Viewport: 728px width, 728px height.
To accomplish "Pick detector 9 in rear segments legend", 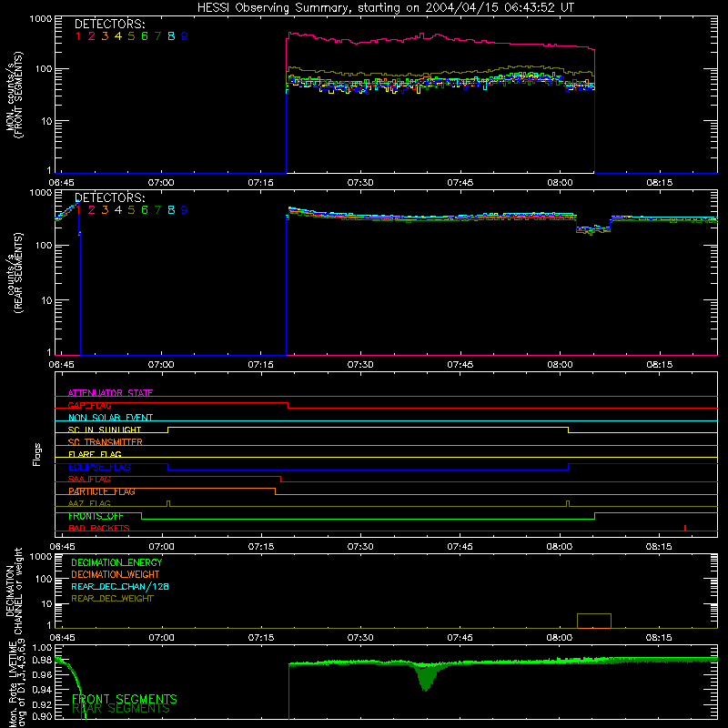I will [x=185, y=210].
